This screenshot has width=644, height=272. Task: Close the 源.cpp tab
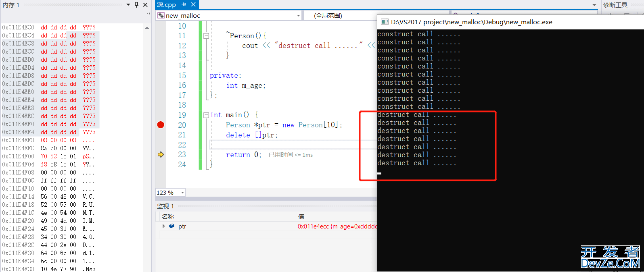point(193,4)
